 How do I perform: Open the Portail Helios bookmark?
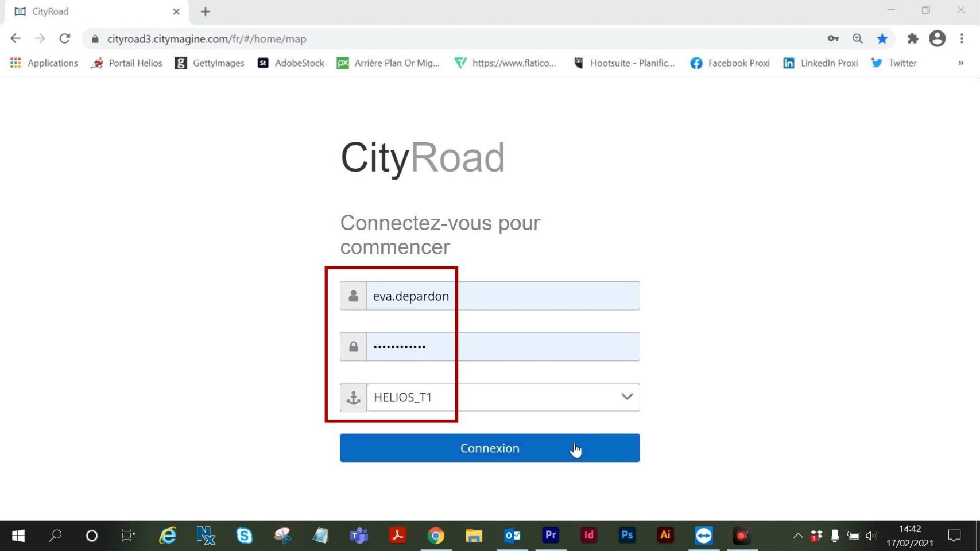127,63
